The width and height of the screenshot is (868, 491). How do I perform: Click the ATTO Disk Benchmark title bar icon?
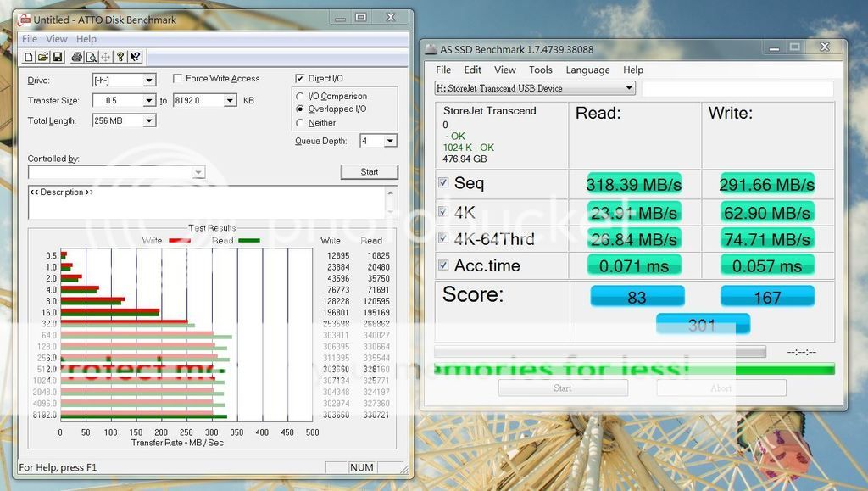[x=25, y=20]
